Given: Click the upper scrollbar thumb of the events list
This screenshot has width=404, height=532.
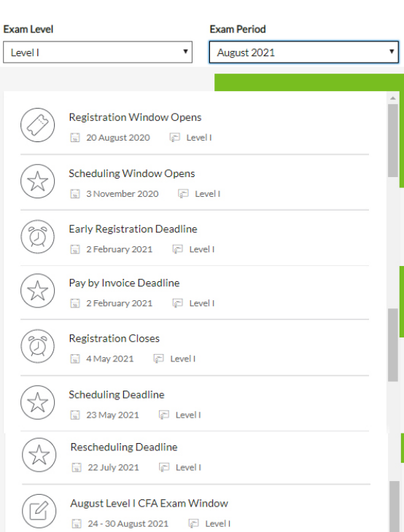Looking at the screenshot, I should (393, 141).
